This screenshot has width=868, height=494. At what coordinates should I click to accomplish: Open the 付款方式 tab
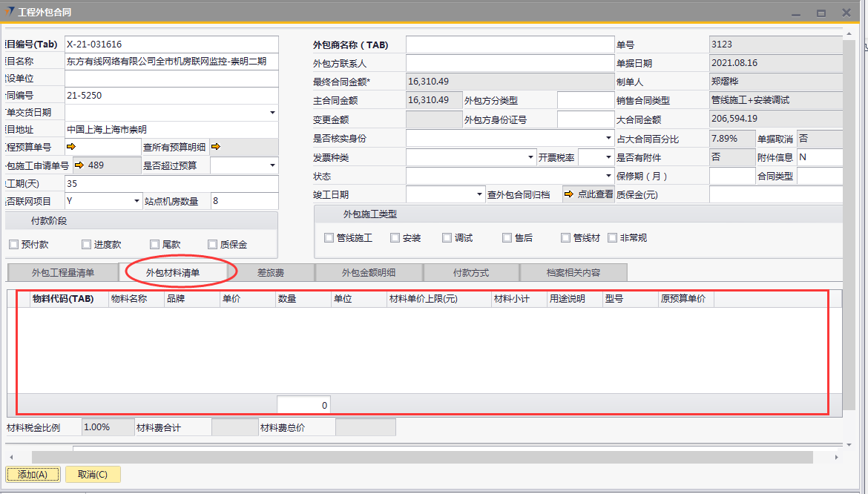[x=471, y=272]
